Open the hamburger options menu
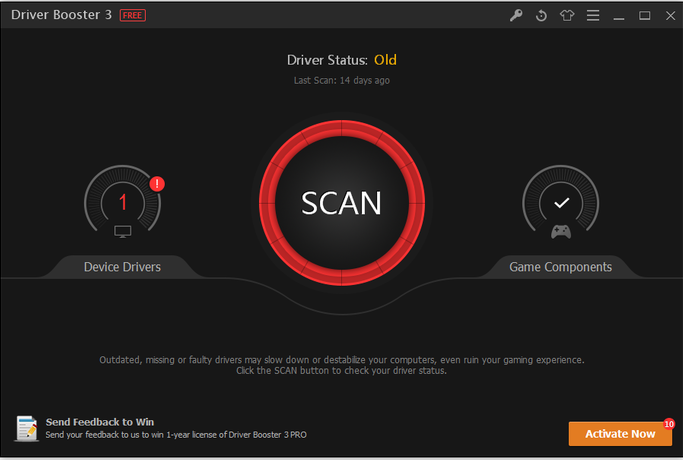The image size is (683, 460). click(593, 16)
